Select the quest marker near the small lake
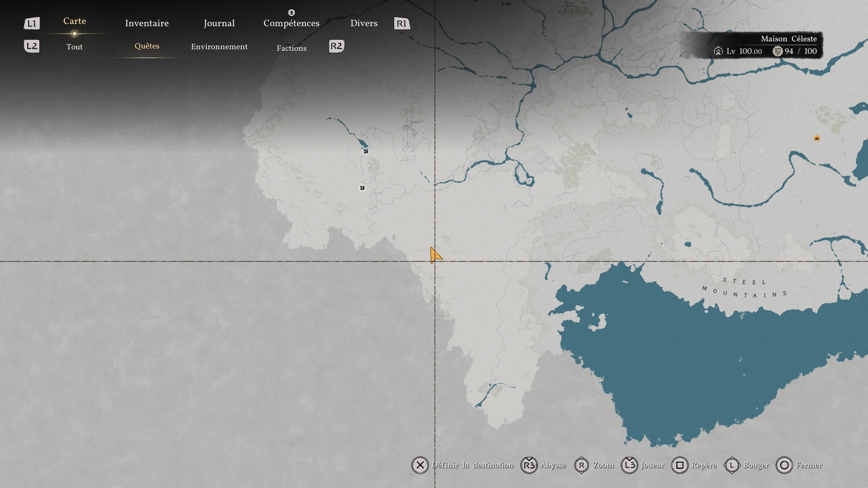The width and height of the screenshot is (868, 488). [366, 151]
